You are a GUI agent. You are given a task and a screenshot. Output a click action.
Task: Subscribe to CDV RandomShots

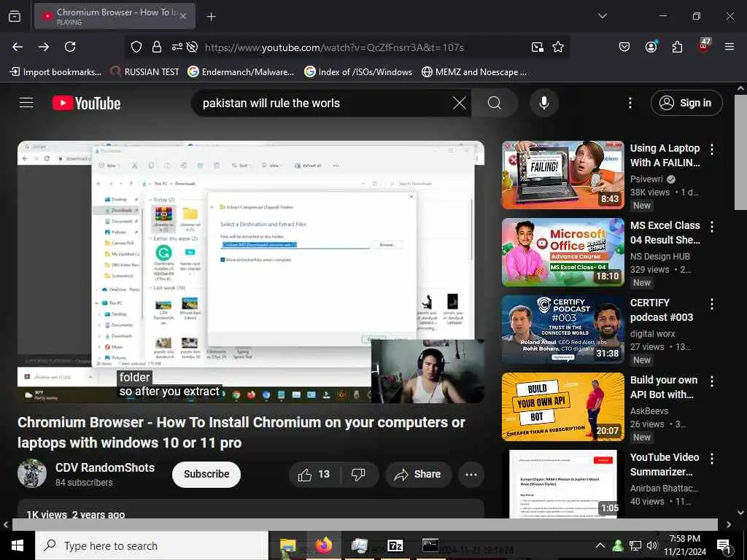click(206, 474)
